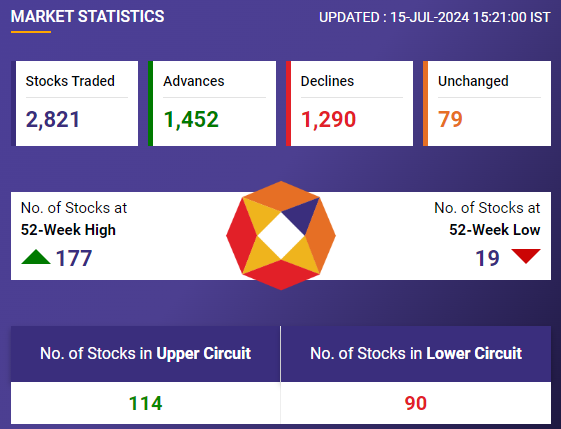Click the No. of Stocks at 52-Week Low label
Image resolution: width=561 pixels, height=429 pixels.
[487, 219]
